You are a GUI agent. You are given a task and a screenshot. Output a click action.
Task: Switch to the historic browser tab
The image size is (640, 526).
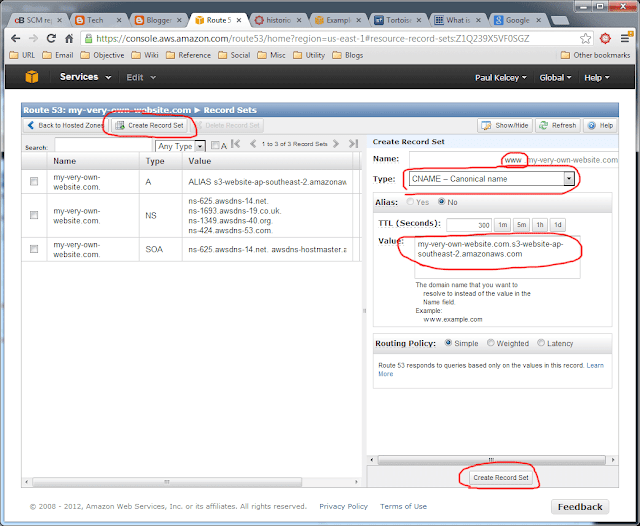tap(278, 20)
